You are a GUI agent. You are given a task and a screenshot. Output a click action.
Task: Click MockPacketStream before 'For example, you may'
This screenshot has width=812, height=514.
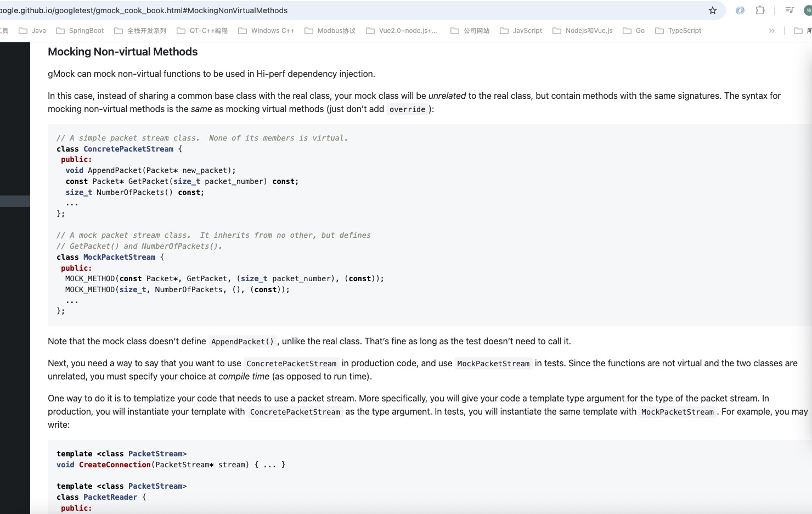coord(678,412)
